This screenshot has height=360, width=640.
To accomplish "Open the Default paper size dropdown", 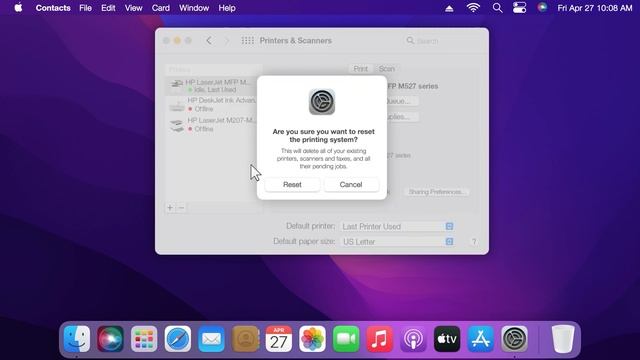I will point(397,242).
